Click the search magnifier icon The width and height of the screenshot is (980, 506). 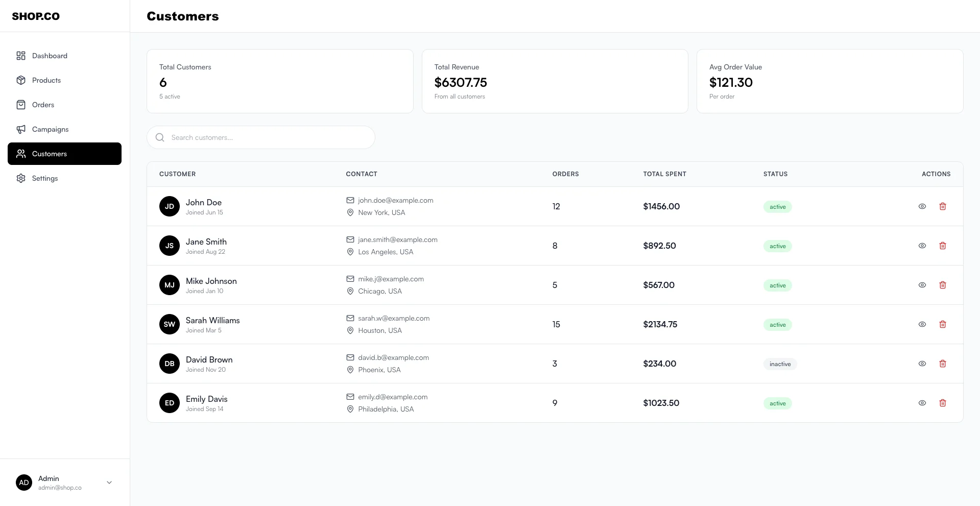(x=160, y=137)
